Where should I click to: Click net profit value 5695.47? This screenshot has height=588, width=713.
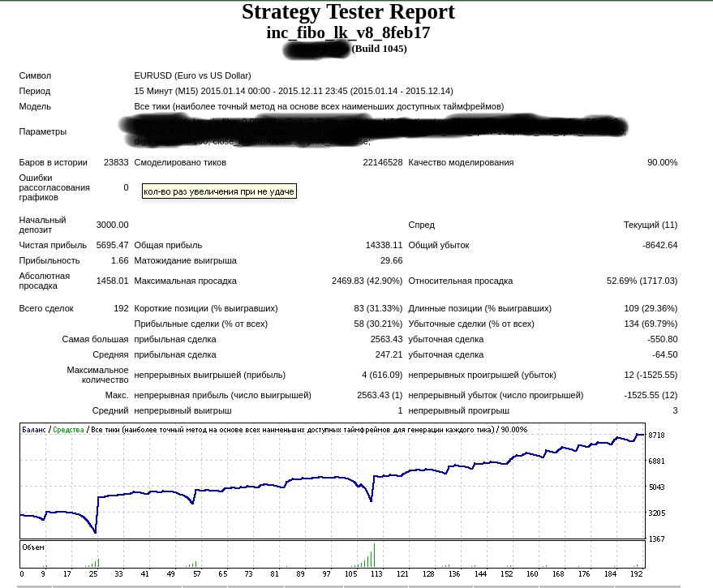112,245
